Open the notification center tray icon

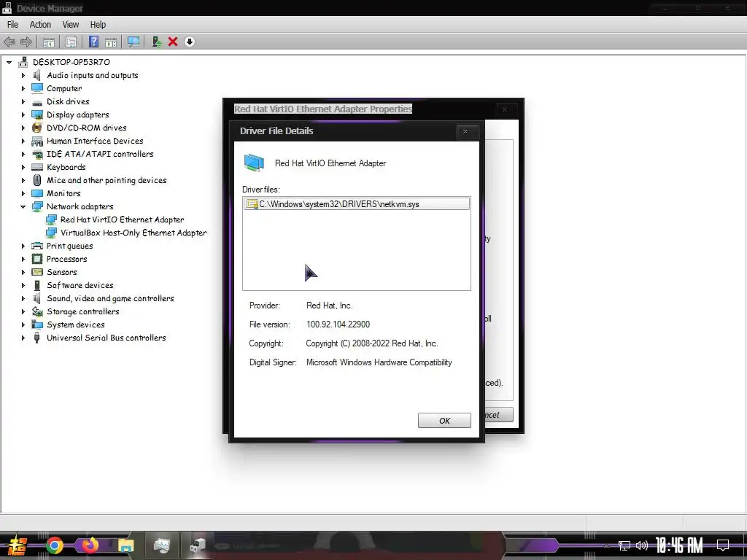click(x=723, y=545)
